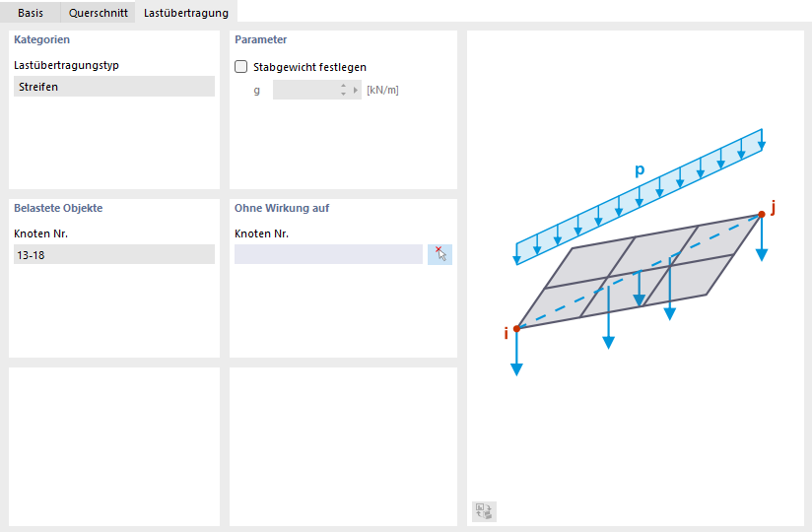
Task: Click the empty Ohne Wirkung Knoten field
Action: [x=328, y=254]
